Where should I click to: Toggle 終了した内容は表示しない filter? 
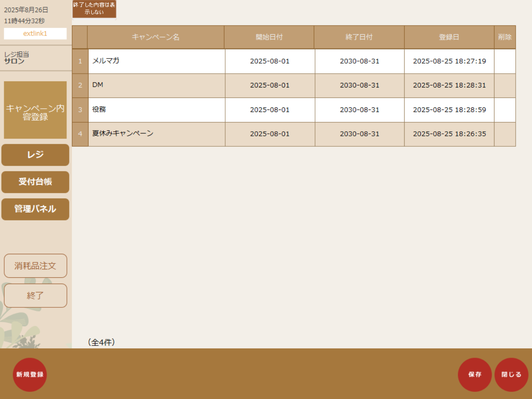[x=94, y=8]
